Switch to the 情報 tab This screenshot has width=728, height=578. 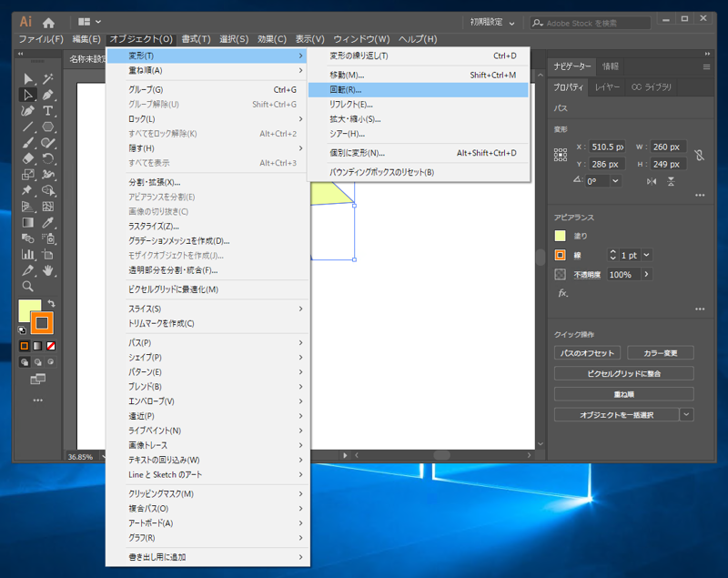coord(610,66)
